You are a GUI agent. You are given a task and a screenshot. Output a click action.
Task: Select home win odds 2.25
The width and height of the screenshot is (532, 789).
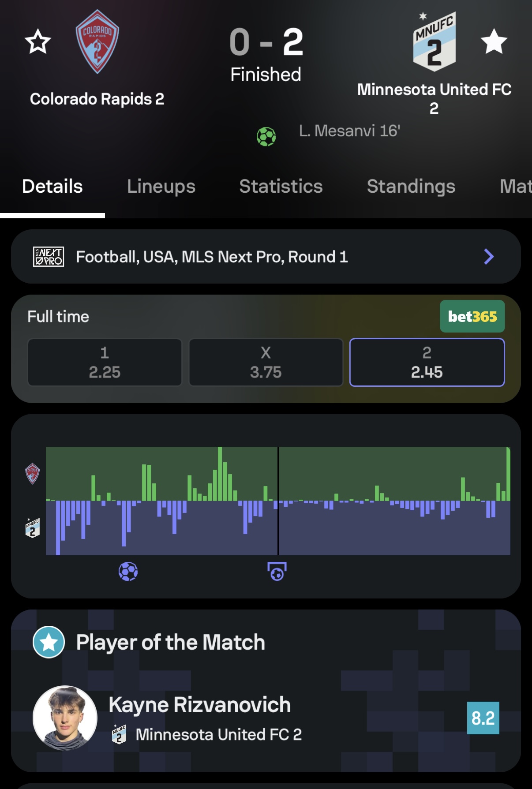[x=105, y=363]
